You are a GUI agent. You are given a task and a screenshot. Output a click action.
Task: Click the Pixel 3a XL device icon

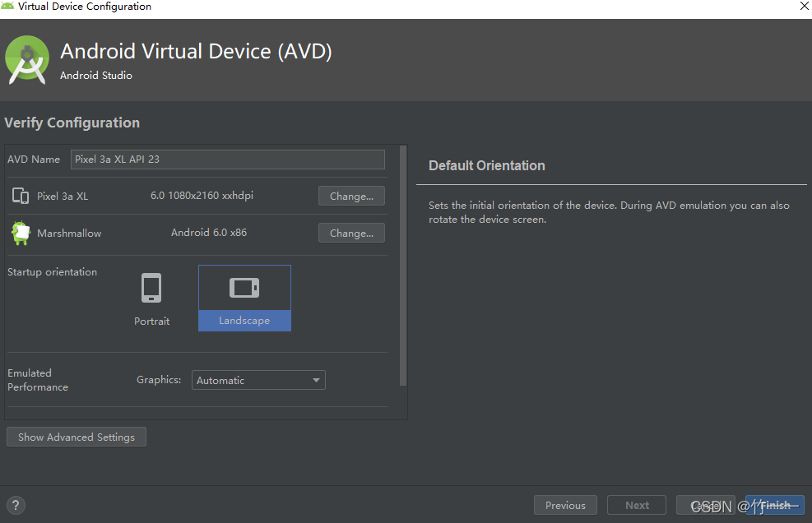21,196
